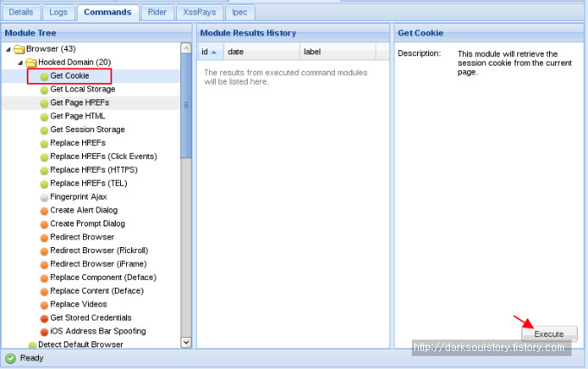The image size is (588, 369).
Task: Choose iOS Address Bar Spoofing module
Action: [x=98, y=332]
